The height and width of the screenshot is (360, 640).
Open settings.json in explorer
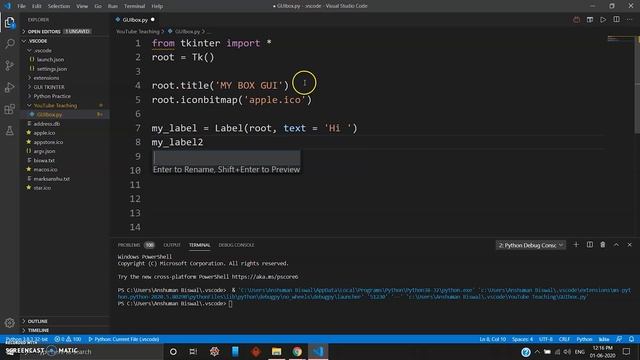point(52,69)
